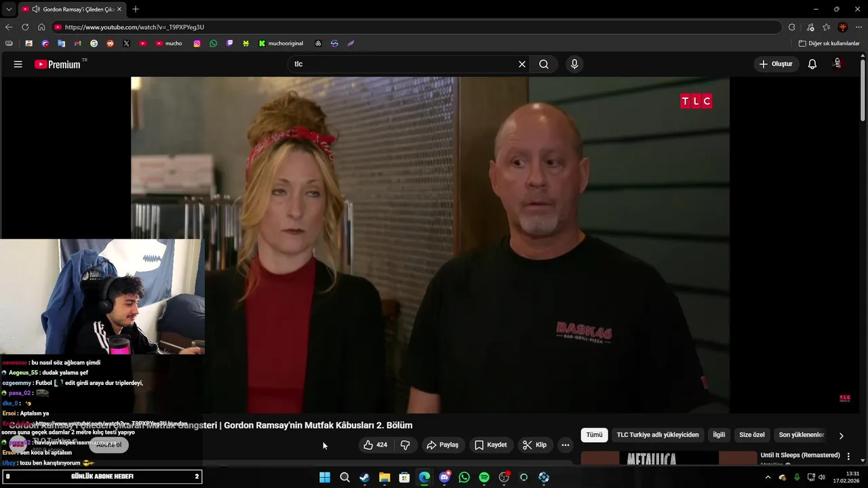Click the Paylaş share button

(442, 445)
